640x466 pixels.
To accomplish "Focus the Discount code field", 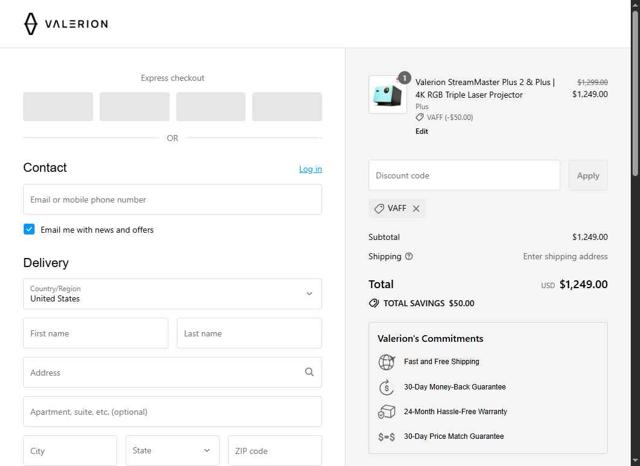I will (x=464, y=175).
